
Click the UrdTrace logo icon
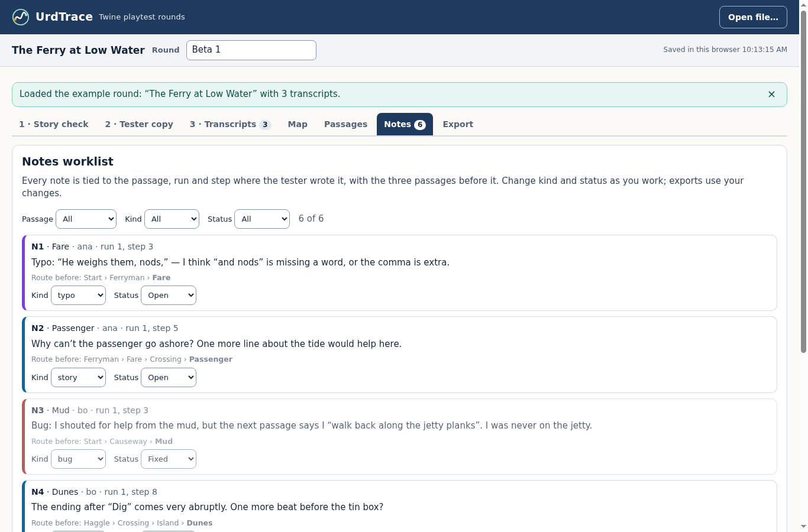click(21, 17)
